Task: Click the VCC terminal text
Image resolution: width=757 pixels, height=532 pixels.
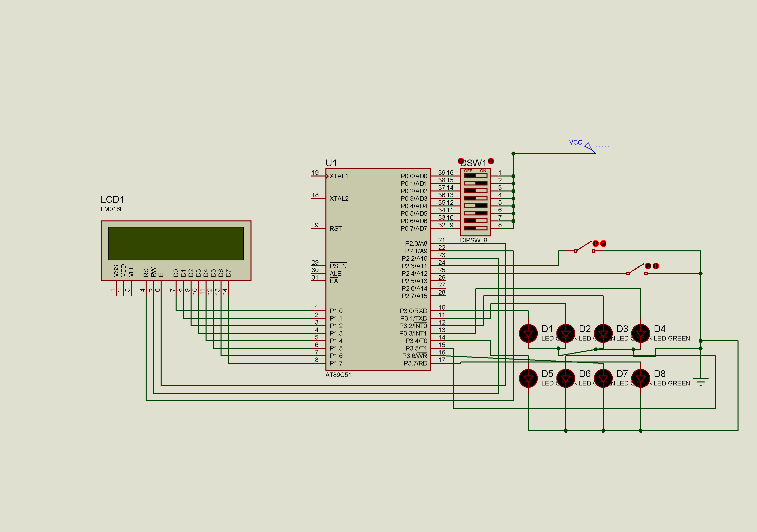Action: (576, 142)
